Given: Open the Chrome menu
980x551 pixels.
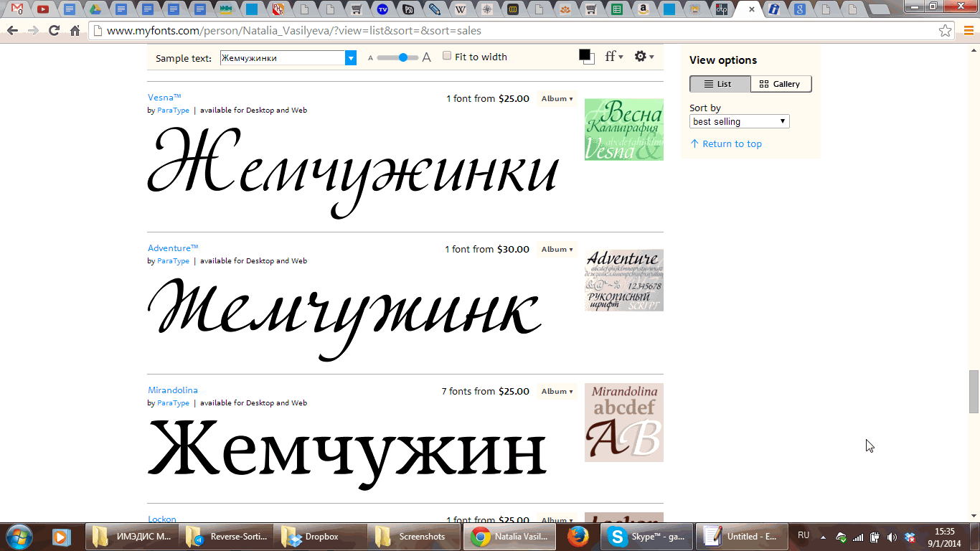Looking at the screenshot, I should (x=968, y=31).
